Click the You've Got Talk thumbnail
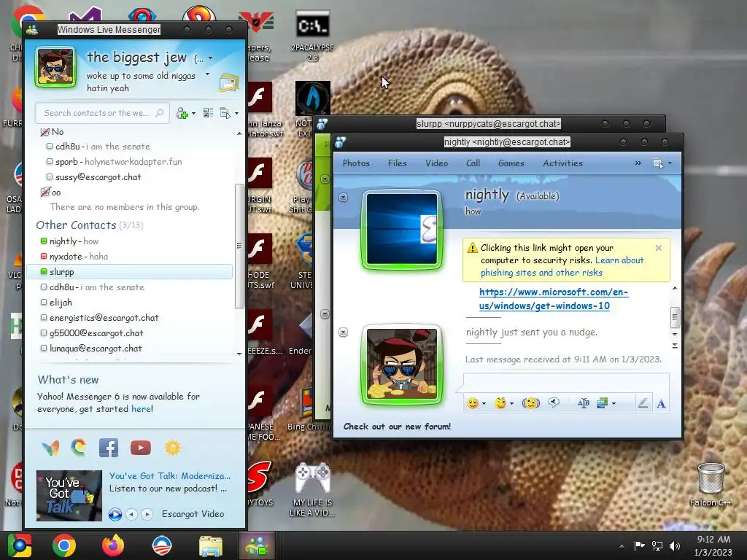747x560 pixels. pyautogui.click(x=69, y=496)
